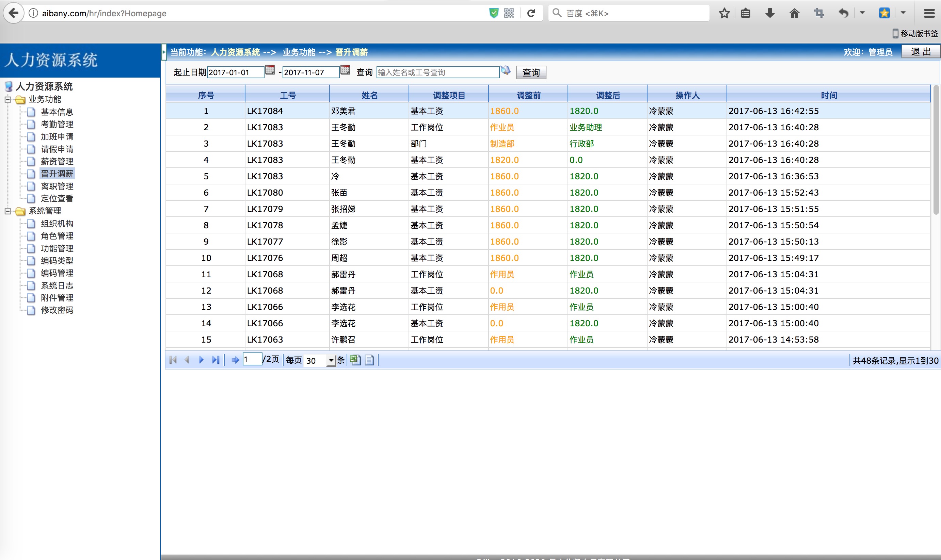
Task: Collapse the 业务功能 folder
Action: tap(7, 100)
